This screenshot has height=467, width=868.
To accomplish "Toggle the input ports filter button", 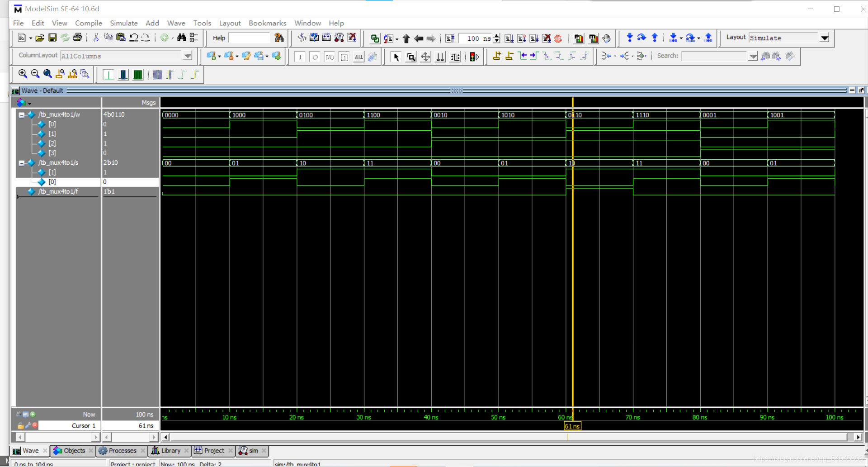I will click(x=300, y=57).
